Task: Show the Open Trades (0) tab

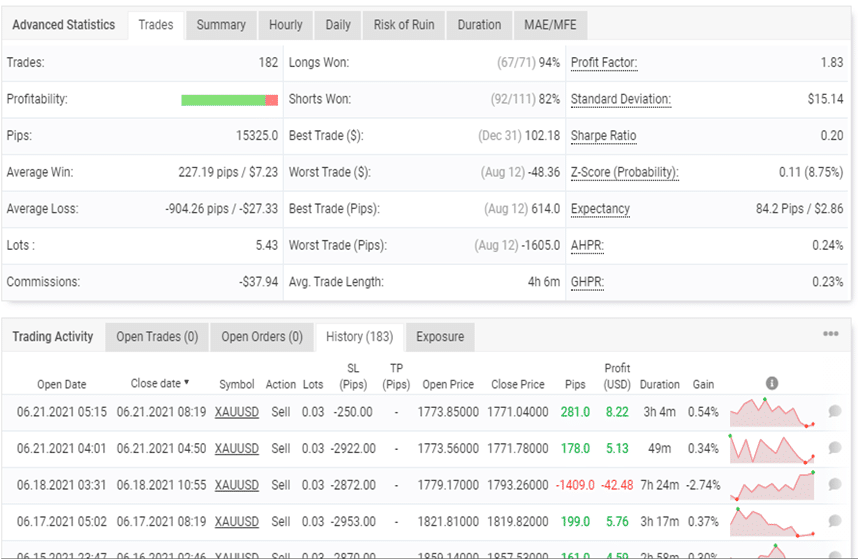Action: (x=157, y=337)
